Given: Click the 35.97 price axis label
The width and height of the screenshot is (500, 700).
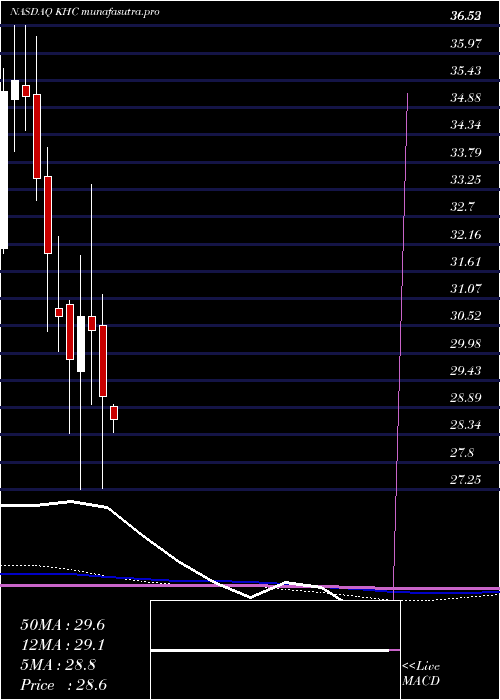Looking at the screenshot, I should point(466,43).
